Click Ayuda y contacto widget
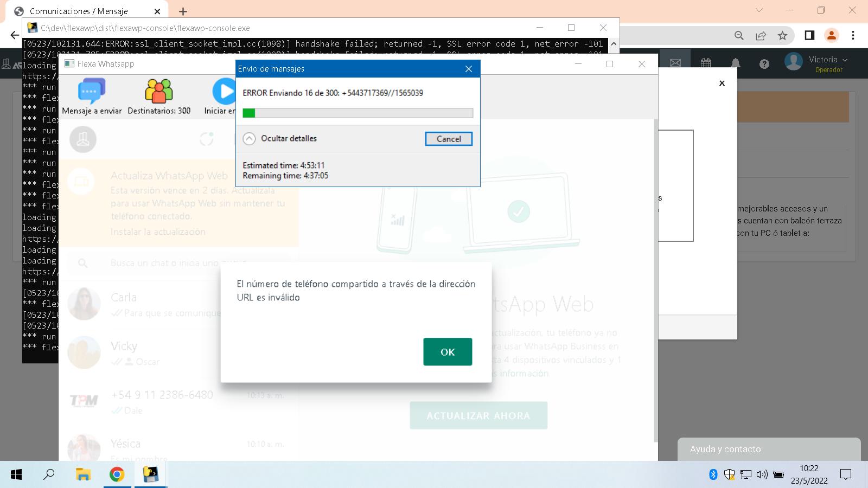The image size is (868, 488). pos(769,450)
